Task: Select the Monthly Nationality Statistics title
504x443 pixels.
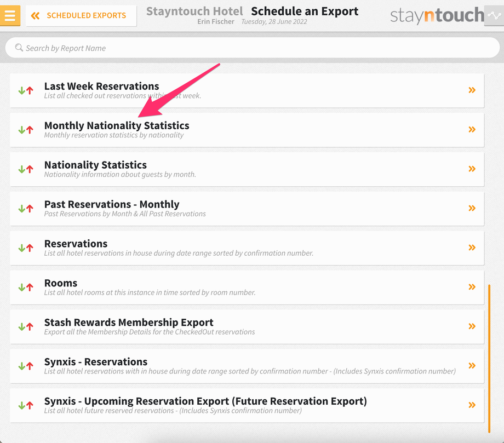Action: [x=117, y=125]
